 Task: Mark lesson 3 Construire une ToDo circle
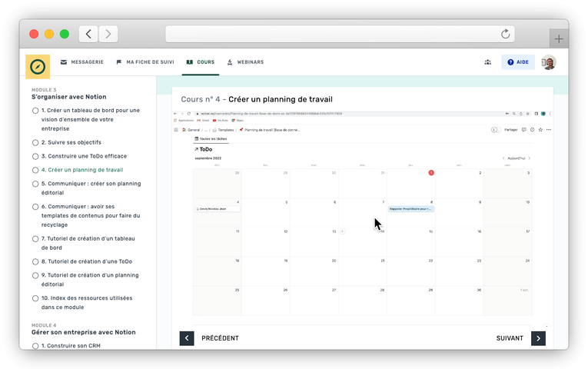pos(35,156)
